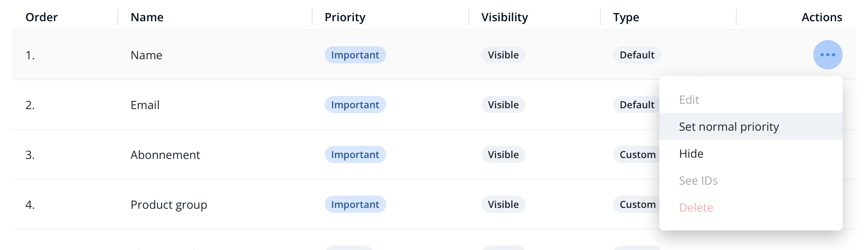The width and height of the screenshot is (868, 250).
Task: Select Edit in the context menu
Action: [x=689, y=100]
